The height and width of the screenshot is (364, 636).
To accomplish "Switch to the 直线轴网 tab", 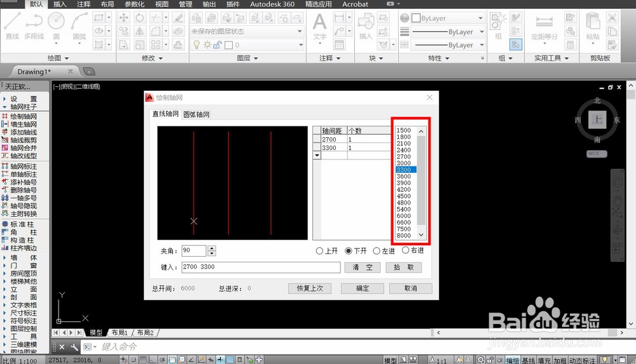I will (165, 114).
